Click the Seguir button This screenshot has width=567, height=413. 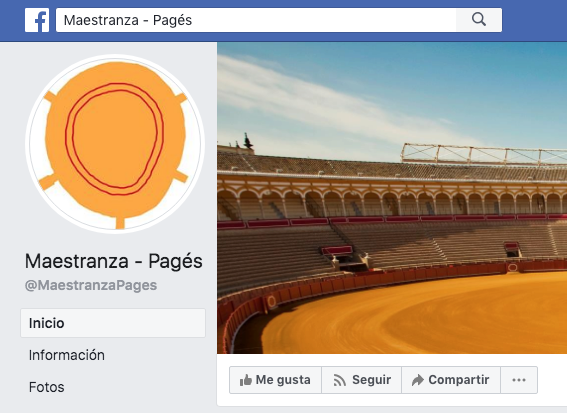pos(362,380)
